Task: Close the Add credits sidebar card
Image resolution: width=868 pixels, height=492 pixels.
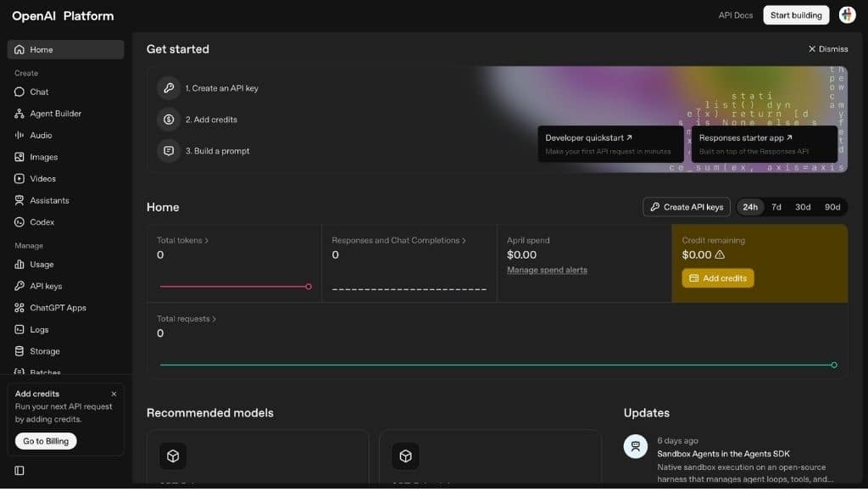Action: 114,394
